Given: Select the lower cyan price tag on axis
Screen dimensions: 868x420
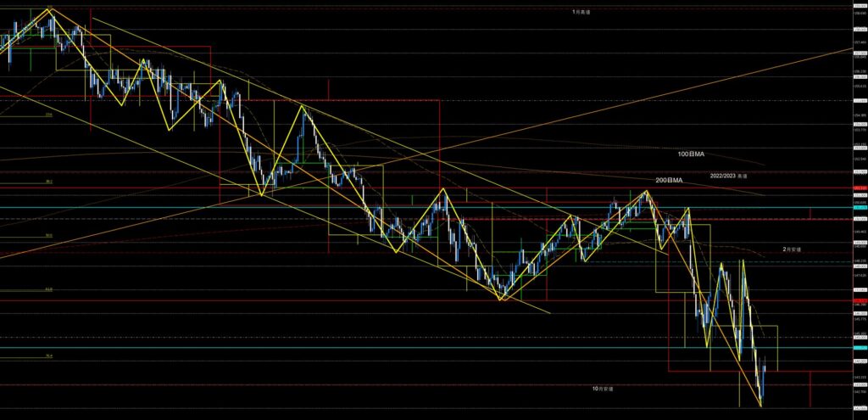Looking at the screenshot, I should tap(859, 348).
